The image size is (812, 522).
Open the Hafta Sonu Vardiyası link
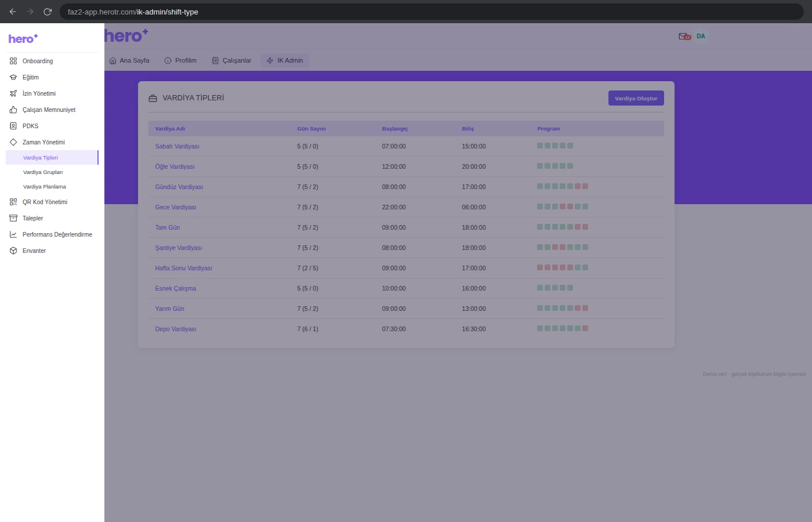(183, 268)
